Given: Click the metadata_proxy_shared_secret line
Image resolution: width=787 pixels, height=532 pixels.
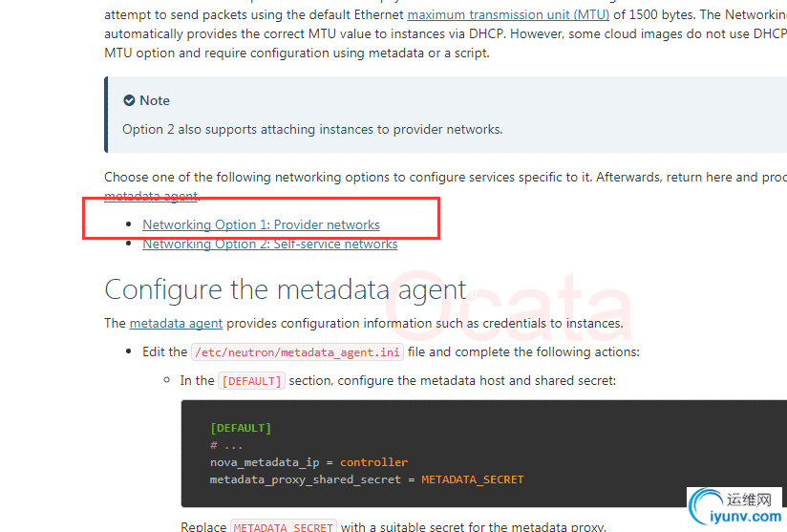Looking at the screenshot, I should (x=367, y=479).
